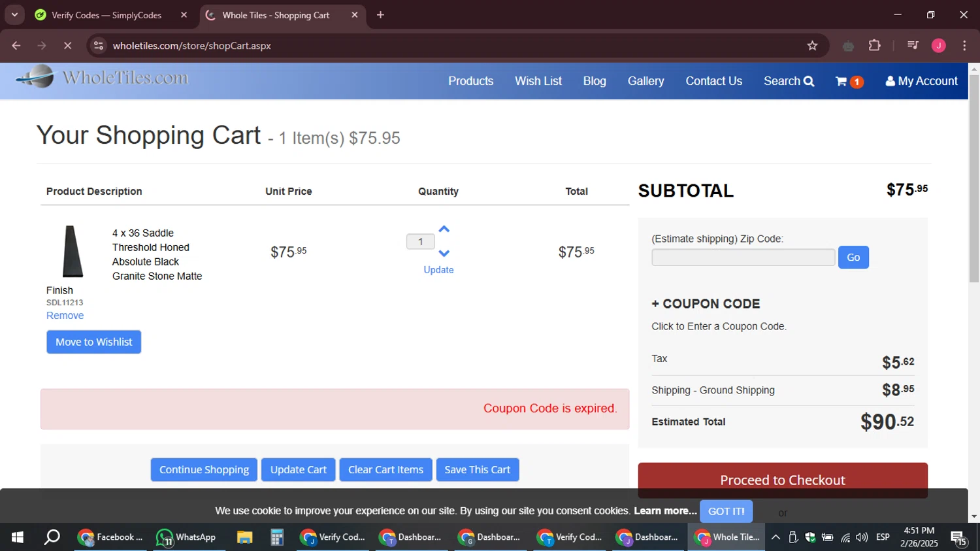This screenshot has width=980, height=551.
Task: Close the Verify Codes — SimplyCodes tab
Action: tap(184, 14)
